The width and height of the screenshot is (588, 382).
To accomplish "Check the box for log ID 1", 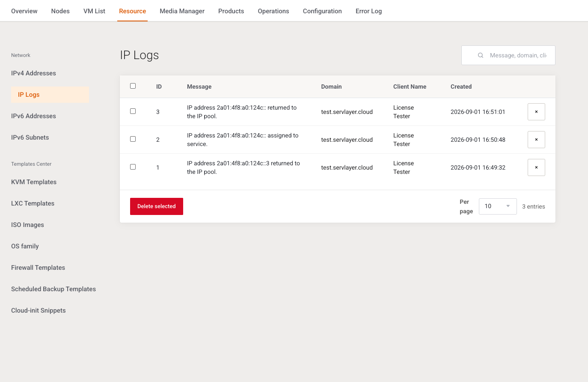I will tap(133, 167).
